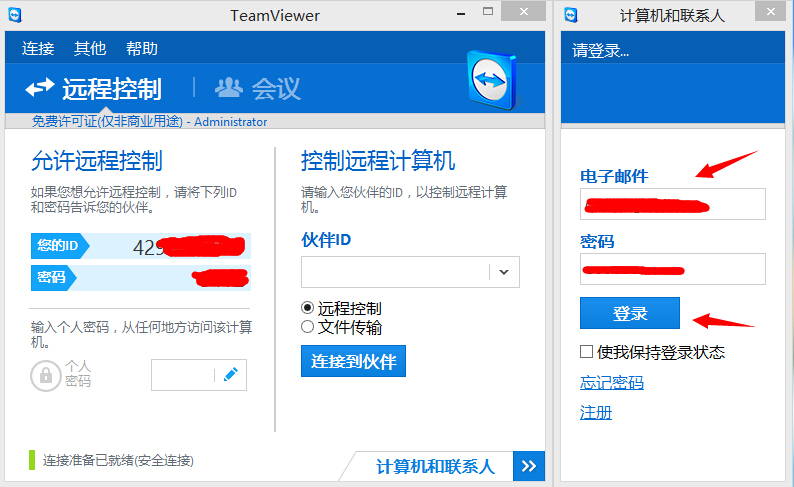Screen dimensions: 794x487
Task: Minimize the TeamViewer window
Action: pos(461,13)
